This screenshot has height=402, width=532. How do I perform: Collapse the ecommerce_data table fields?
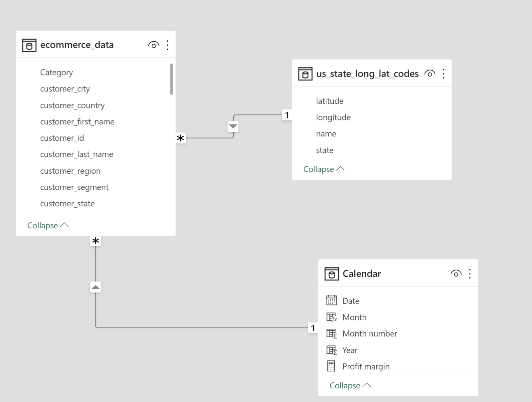coord(48,225)
